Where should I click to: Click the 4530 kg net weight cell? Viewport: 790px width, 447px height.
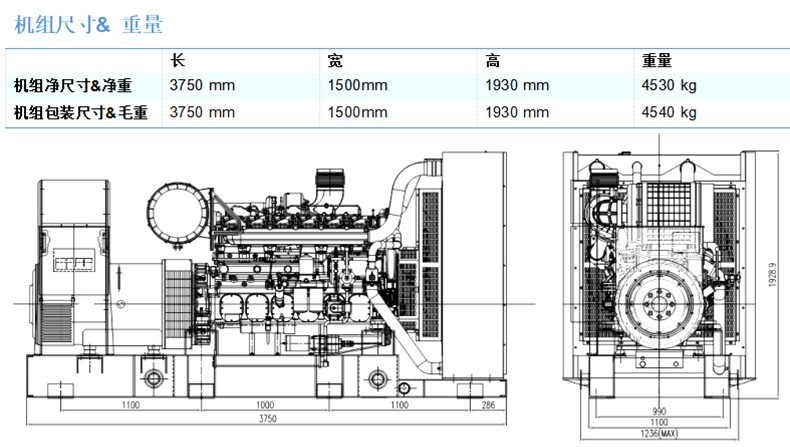click(669, 86)
